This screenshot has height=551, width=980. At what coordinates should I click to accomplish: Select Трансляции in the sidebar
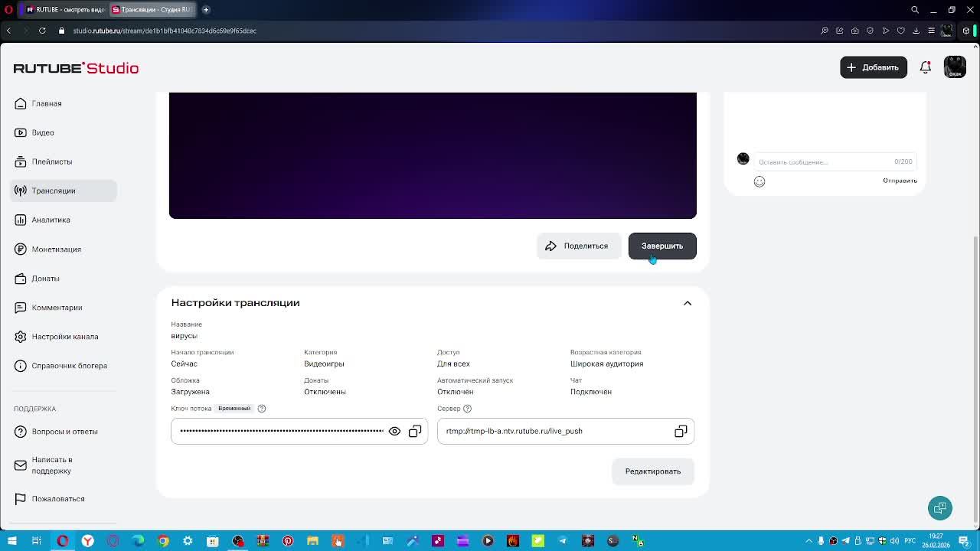64,191
